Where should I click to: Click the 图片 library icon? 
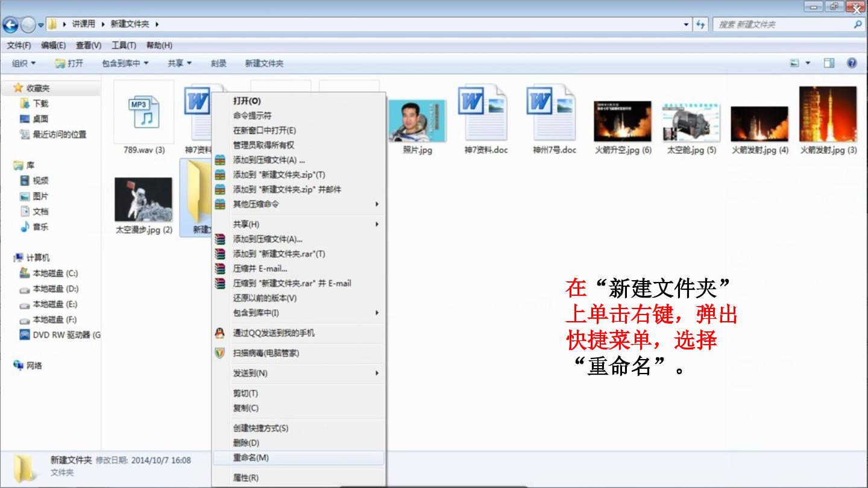(25, 196)
